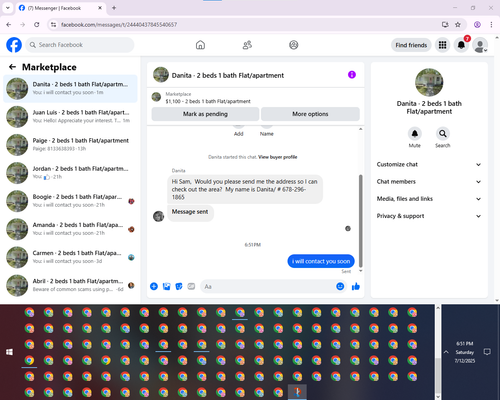Expand Customize chat section
Viewport: 500px width, 400px height.
pyautogui.click(x=429, y=164)
